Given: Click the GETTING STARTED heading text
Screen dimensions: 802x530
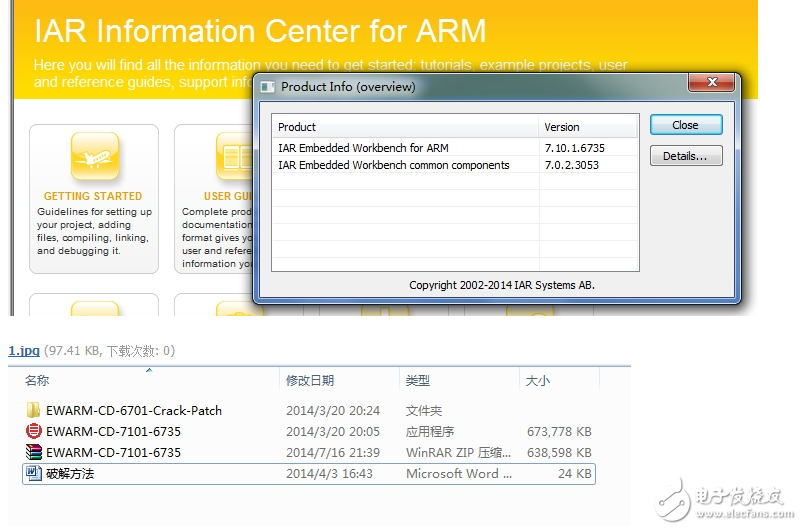Looking at the screenshot, I should [93, 196].
